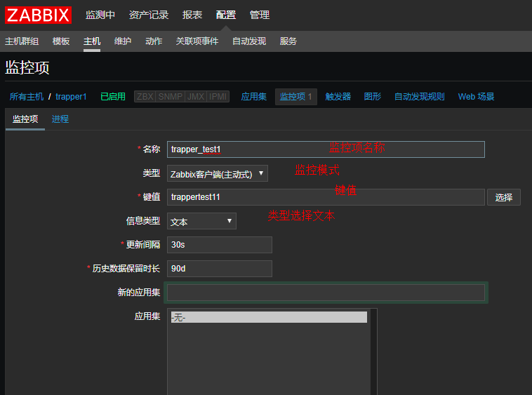This screenshot has height=395, width=532.
Task: Click the ZBX availability badge
Action: click(x=145, y=97)
